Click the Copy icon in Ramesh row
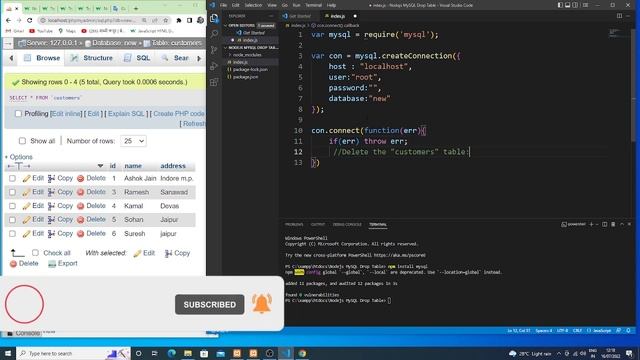 click(x=51, y=192)
